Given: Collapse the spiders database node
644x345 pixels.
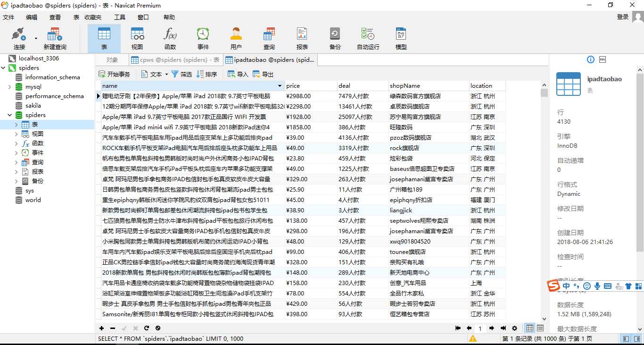Looking at the screenshot, I should 10,115.
